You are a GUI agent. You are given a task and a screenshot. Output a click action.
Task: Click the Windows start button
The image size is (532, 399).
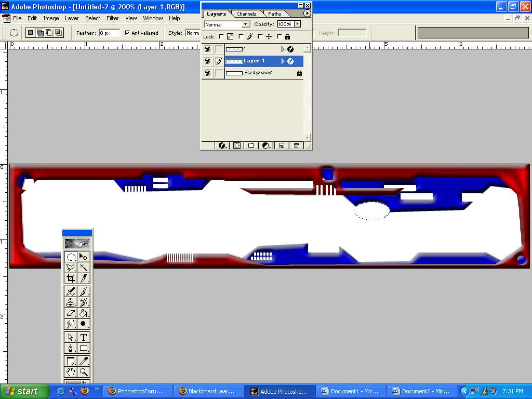(x=22, y=391)
